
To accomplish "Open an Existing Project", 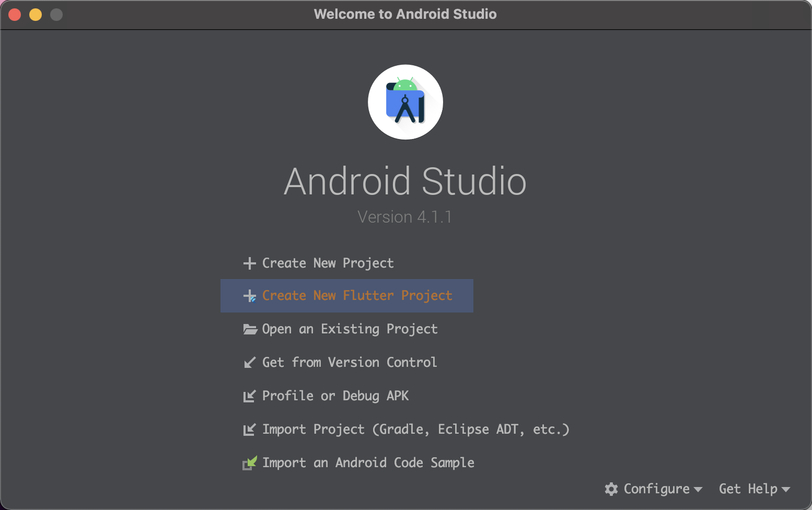I will tap(350, 329).
